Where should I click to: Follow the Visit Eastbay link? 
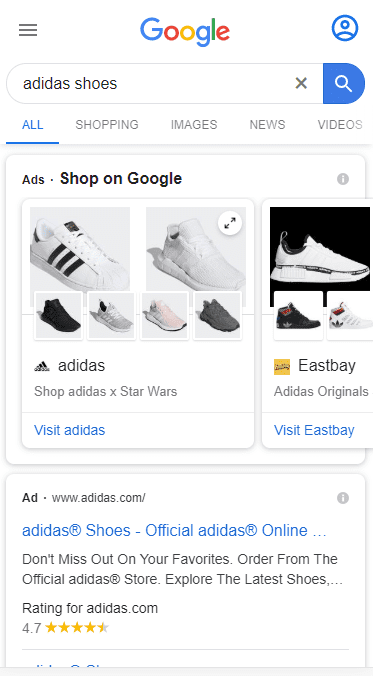(314, 430)
